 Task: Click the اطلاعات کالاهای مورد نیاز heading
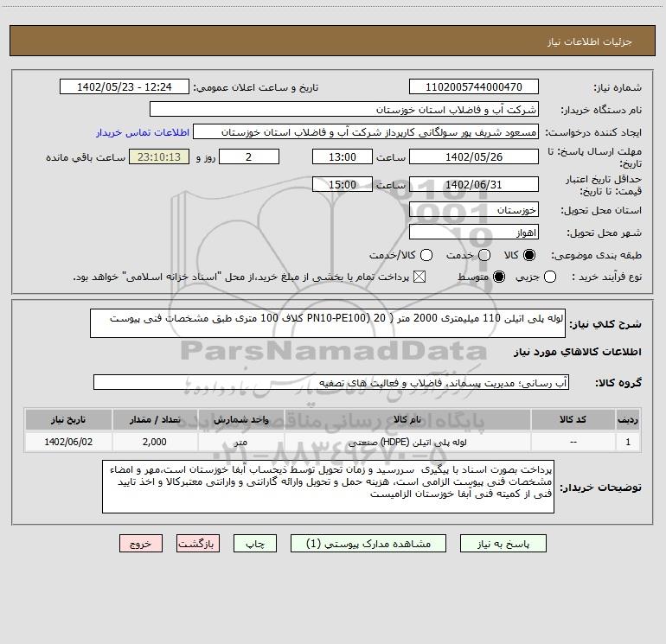point(578,352)
